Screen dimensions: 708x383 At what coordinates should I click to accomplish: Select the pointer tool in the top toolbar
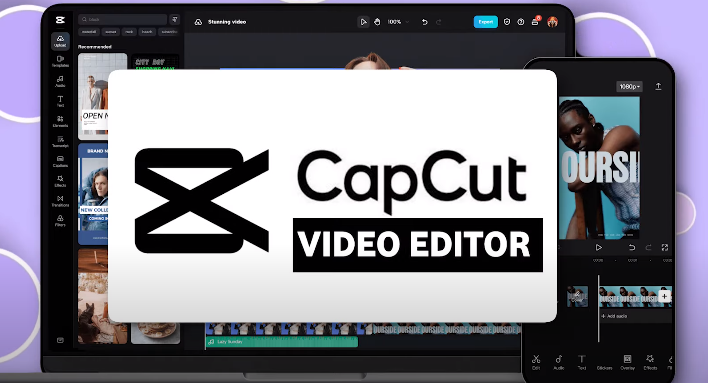click(363, 22)
